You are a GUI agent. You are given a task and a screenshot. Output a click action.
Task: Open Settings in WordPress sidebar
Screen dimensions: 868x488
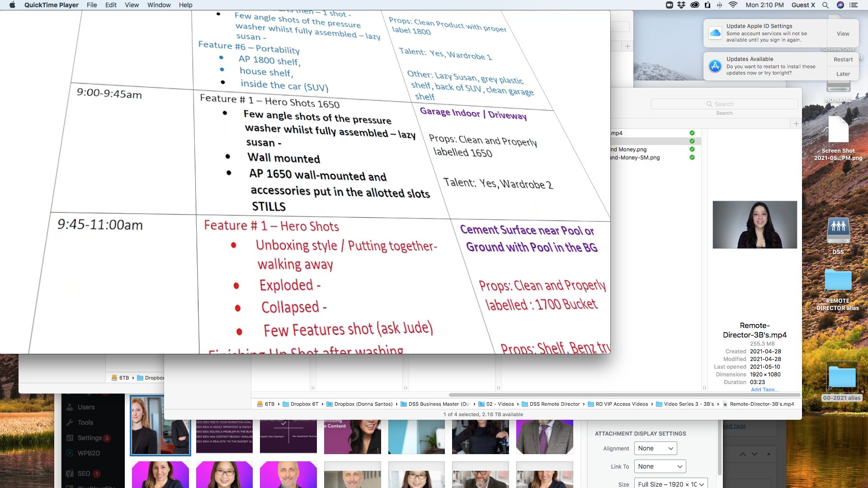coord(90,438)
